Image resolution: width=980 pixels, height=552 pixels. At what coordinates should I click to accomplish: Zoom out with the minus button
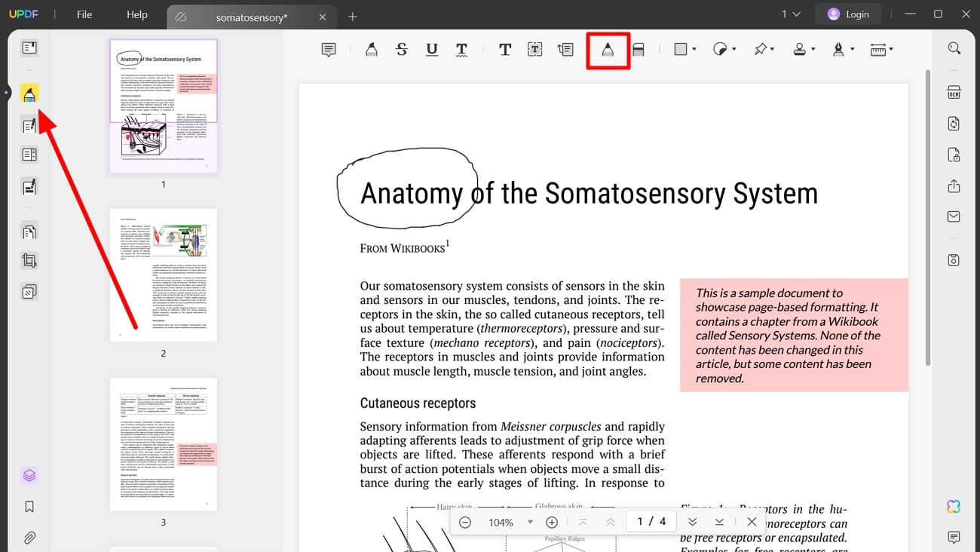465,522
